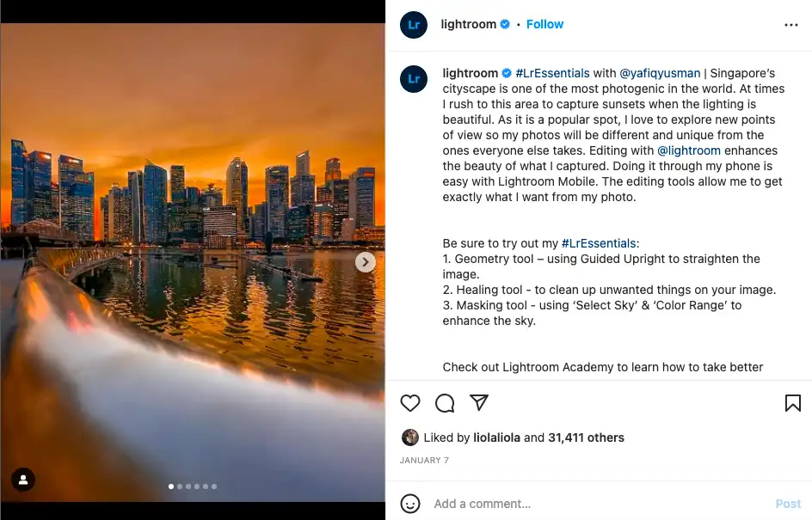Viewport: 812px width, 520px height.
Task: Select the third carousel dot indicator
Action: coord(189,486)
